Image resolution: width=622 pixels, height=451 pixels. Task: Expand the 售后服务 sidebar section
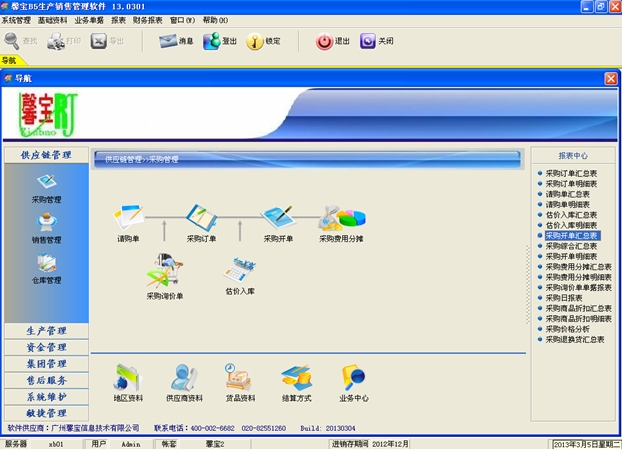(x=46, y=380)
